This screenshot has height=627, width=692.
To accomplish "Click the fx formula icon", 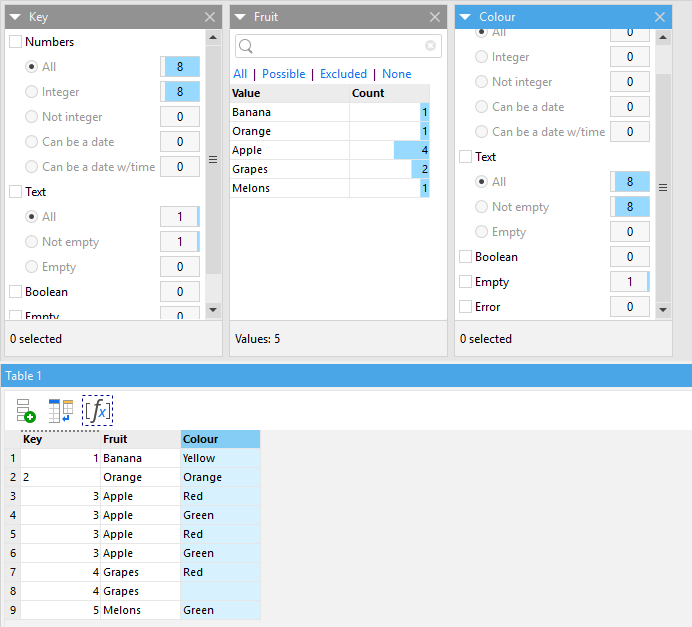I will 97,410.
